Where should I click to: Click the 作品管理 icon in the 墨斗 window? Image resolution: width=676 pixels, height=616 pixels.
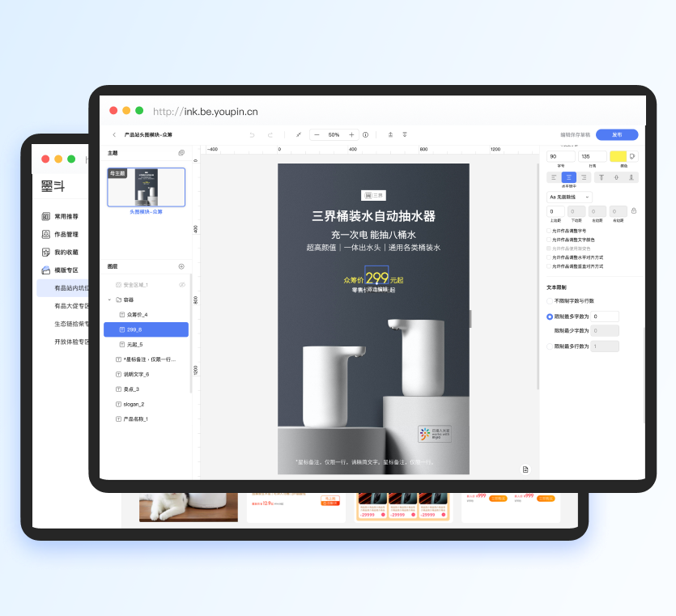(x=45, y=234)
